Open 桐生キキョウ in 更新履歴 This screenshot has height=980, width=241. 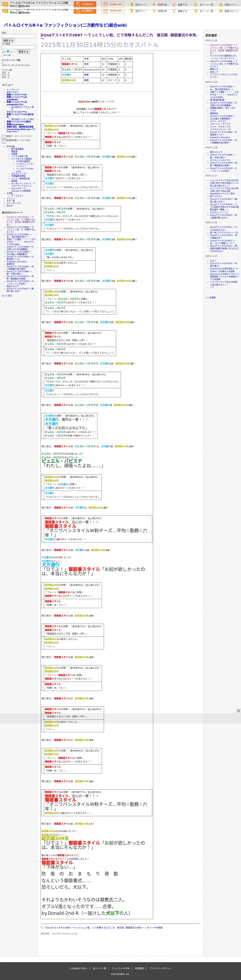pos(216,152)
